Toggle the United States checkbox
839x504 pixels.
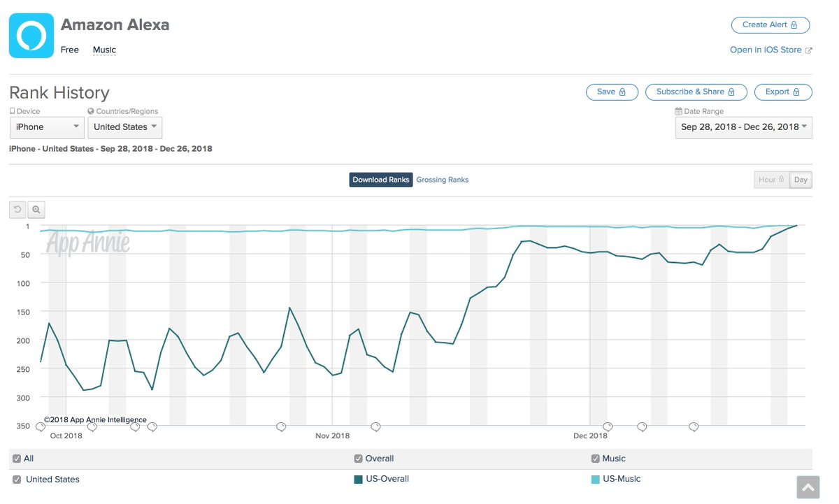17,480
